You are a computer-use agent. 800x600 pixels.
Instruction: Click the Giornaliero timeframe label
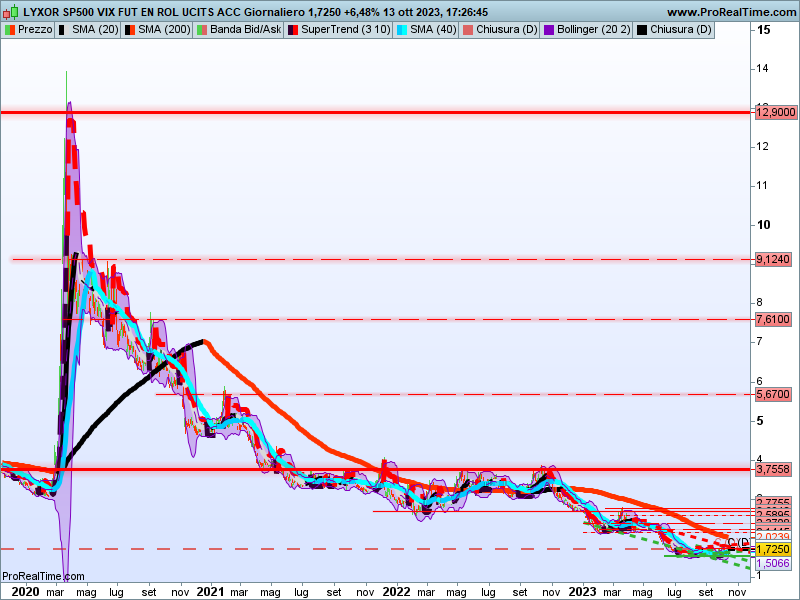274,12
